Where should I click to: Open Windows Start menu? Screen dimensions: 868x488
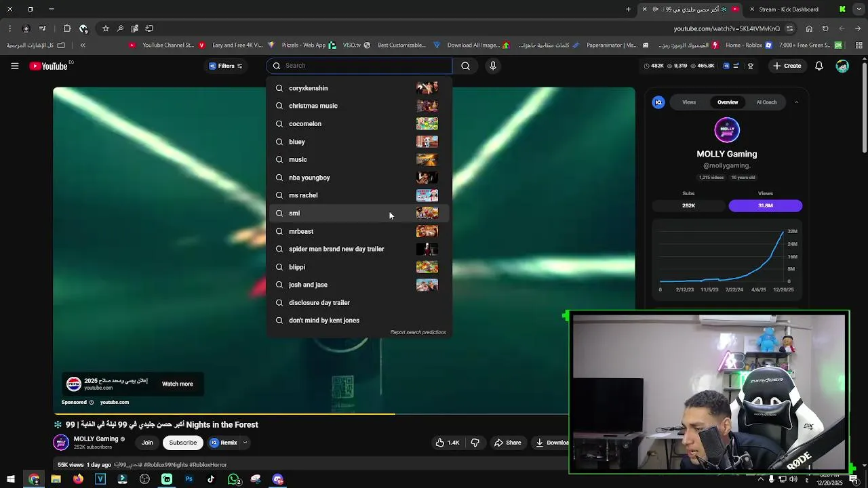point(9,479)
